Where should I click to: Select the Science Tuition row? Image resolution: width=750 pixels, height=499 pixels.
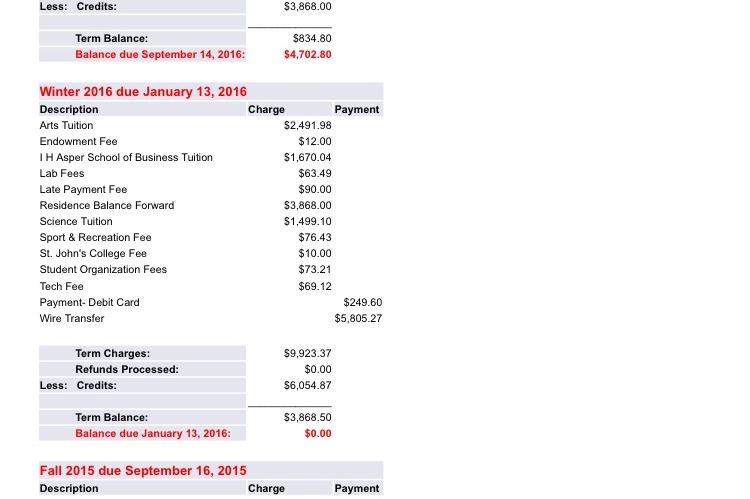tap(76, 221)
